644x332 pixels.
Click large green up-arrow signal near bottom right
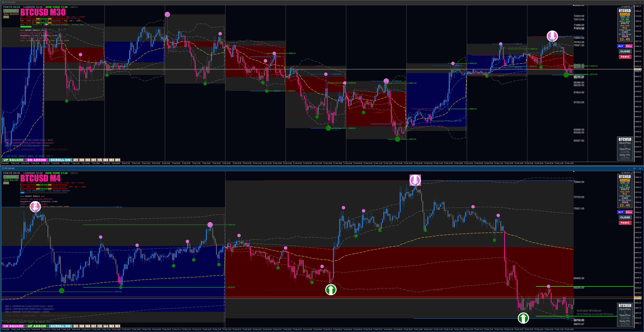[x=523, y=318]
